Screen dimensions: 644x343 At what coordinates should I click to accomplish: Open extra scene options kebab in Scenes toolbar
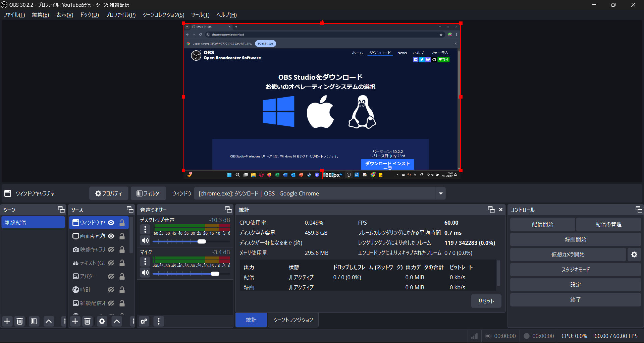(x=64, y=321)
